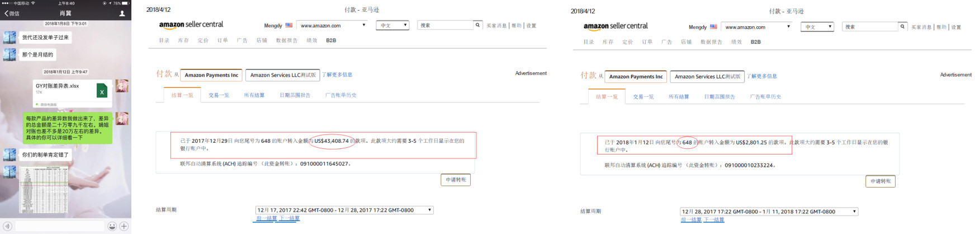Click the US flag icon on the US$2,801.25 page
The image size is (980, 234).
point(713,27)
